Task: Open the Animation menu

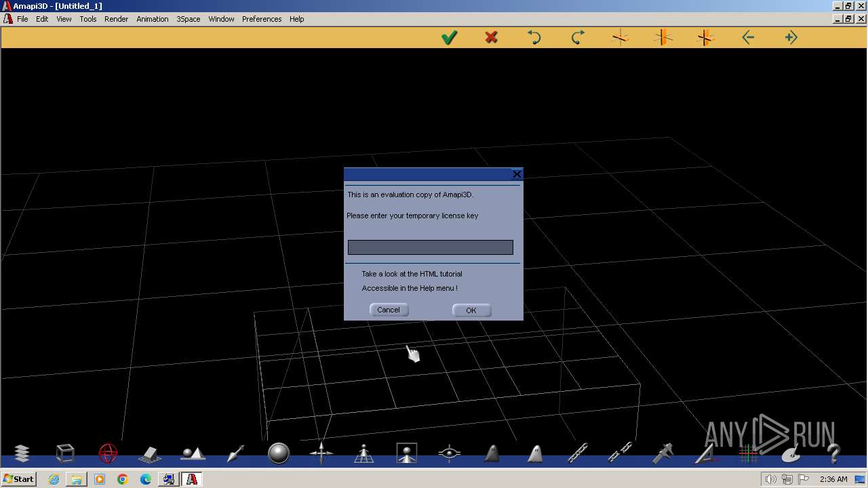Action: [153, 19]
